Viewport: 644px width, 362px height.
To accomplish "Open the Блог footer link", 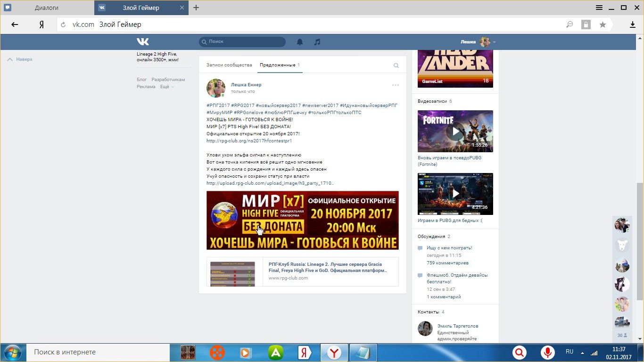I will pyautogui.click(x=142, y=80).
